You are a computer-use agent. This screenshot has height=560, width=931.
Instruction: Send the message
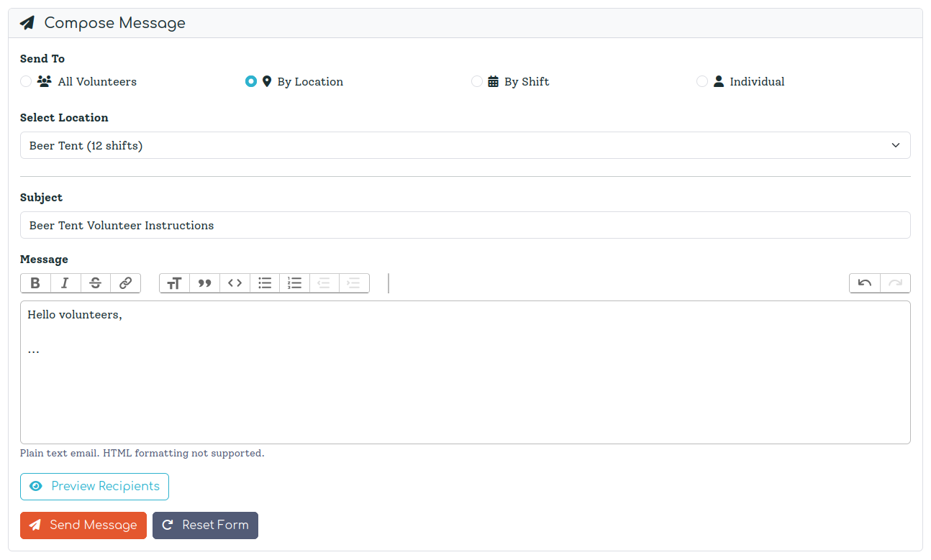[x=83, y=525]
